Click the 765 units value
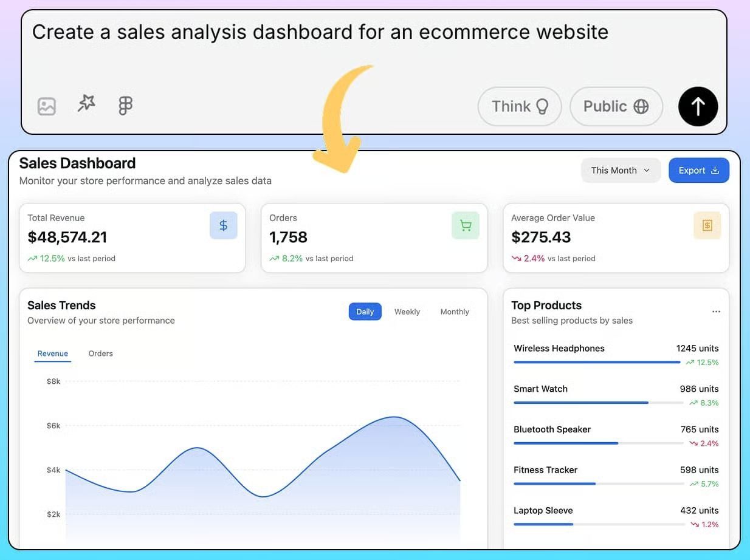The image size is (750, 560). pyautogui.click(x=700, y=429)
